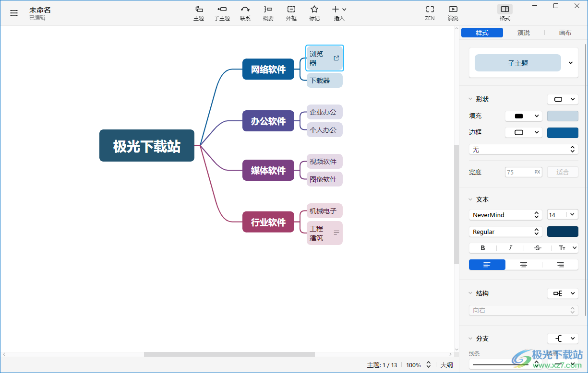Viewport: 588px width, 373px height.
Task: Align text to the center
Action: click(x=524, y=265)
